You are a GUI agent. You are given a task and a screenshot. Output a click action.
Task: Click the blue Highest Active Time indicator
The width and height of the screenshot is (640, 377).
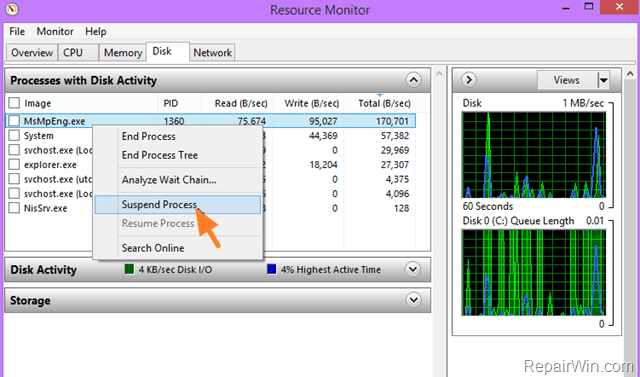point(271,269)
